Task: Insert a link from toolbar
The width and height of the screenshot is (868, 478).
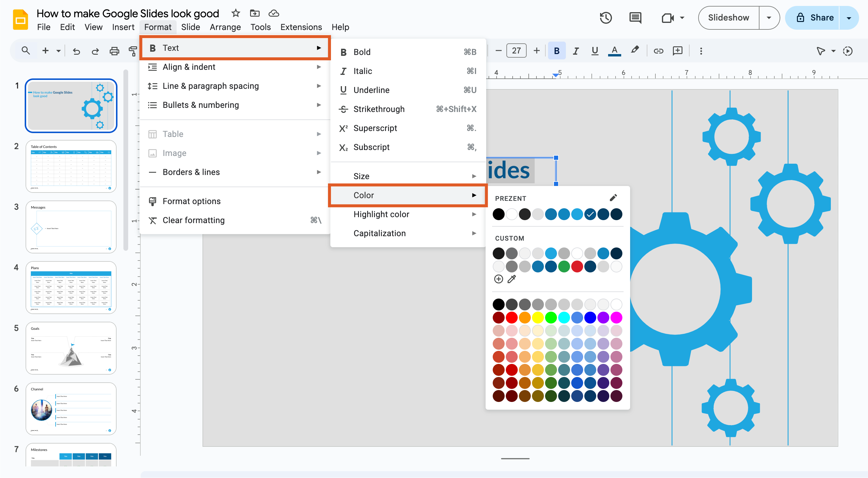Action: click(658, 51)
